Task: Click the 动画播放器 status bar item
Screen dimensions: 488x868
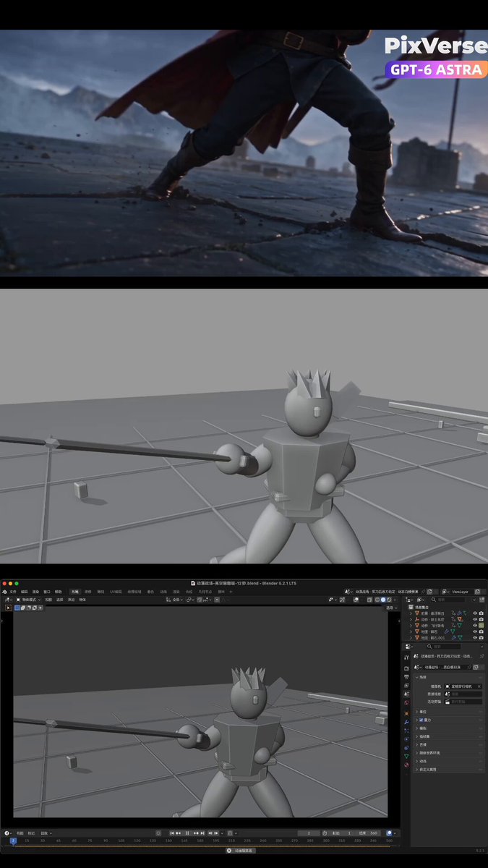Action: (241, 850)
